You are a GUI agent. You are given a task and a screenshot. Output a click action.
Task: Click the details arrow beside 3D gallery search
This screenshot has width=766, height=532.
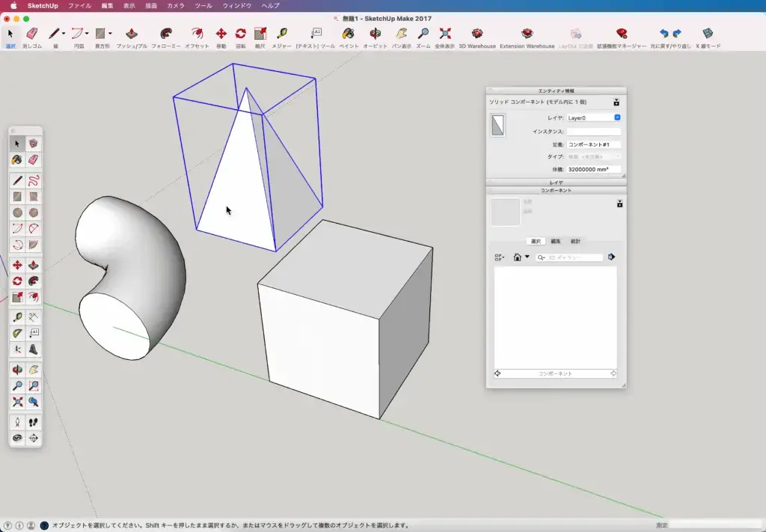coord(611,257)
